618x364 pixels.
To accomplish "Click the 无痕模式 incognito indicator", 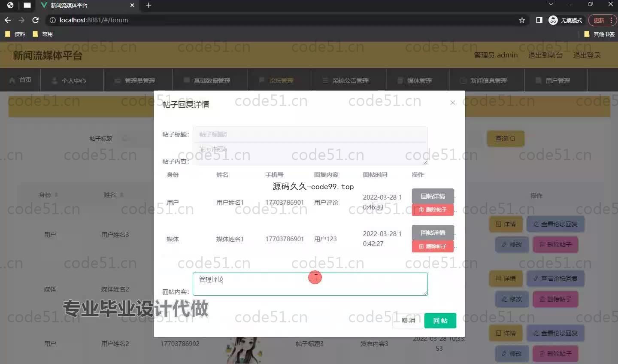I will click(566, 20).
